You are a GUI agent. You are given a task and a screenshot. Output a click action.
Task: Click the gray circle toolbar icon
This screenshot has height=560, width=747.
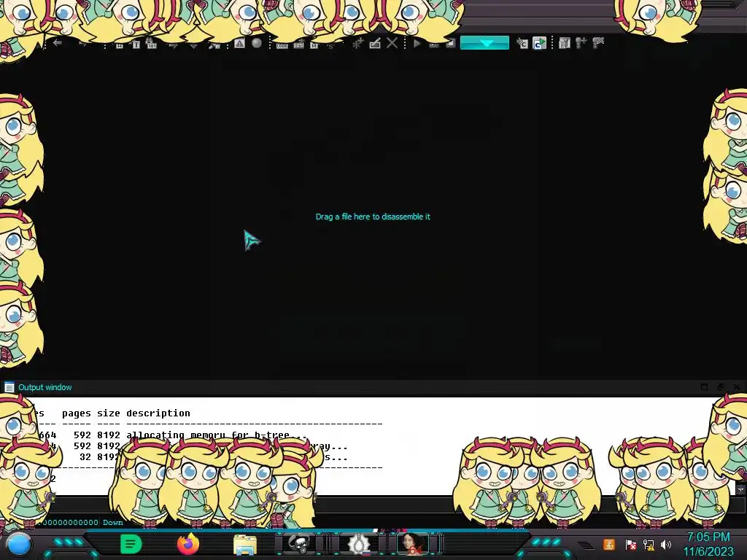click(256, 43)
